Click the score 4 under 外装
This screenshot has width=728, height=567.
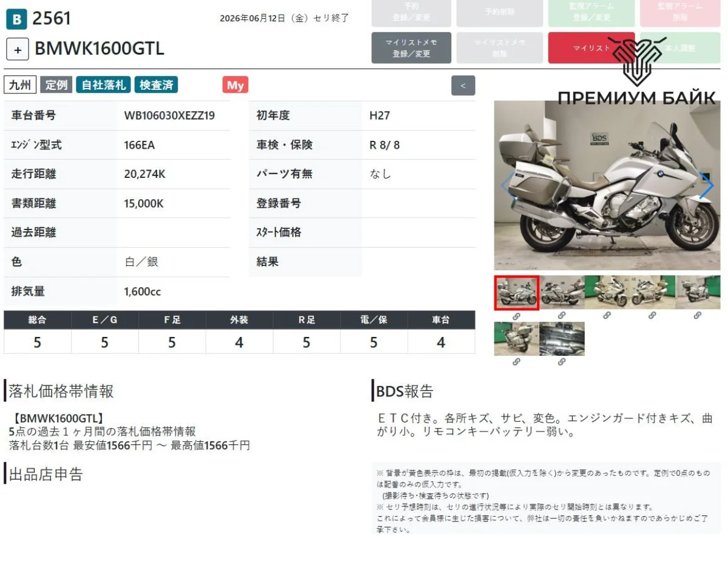point(239,342)
